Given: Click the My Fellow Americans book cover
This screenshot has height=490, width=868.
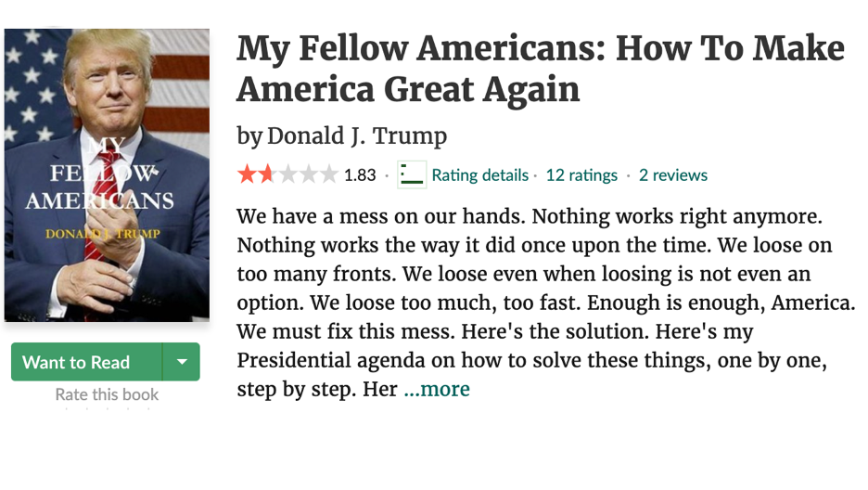Looking at the screenshot, I should 107,174.
